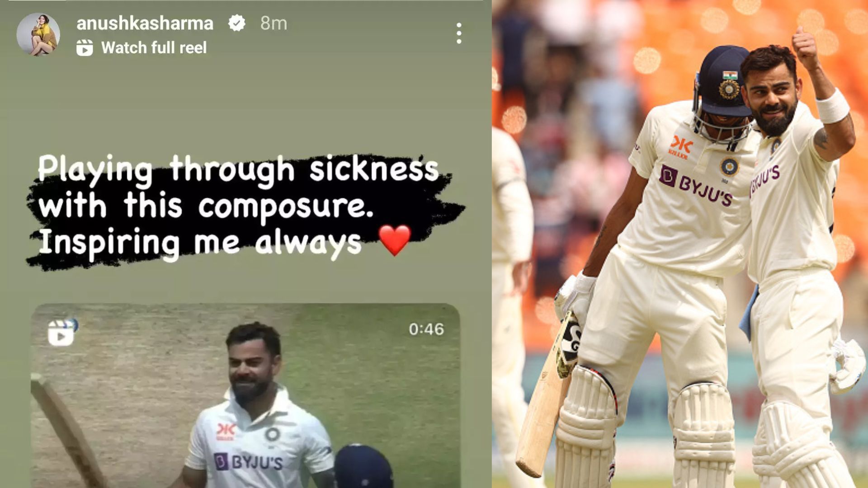Click the reels icon on the embedded video
Viewport: 868px width, 488px height.
point(61,333)
